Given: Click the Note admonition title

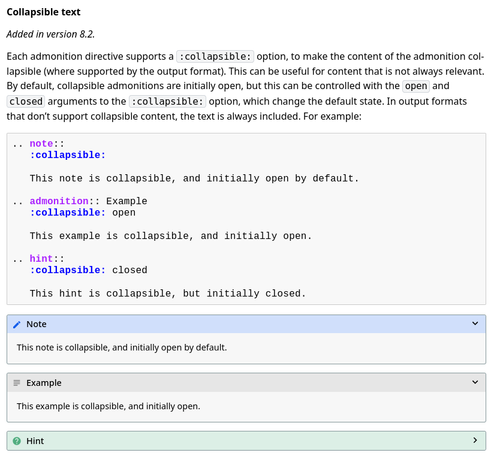Looking at the screenshot, I should click(36, 324).
